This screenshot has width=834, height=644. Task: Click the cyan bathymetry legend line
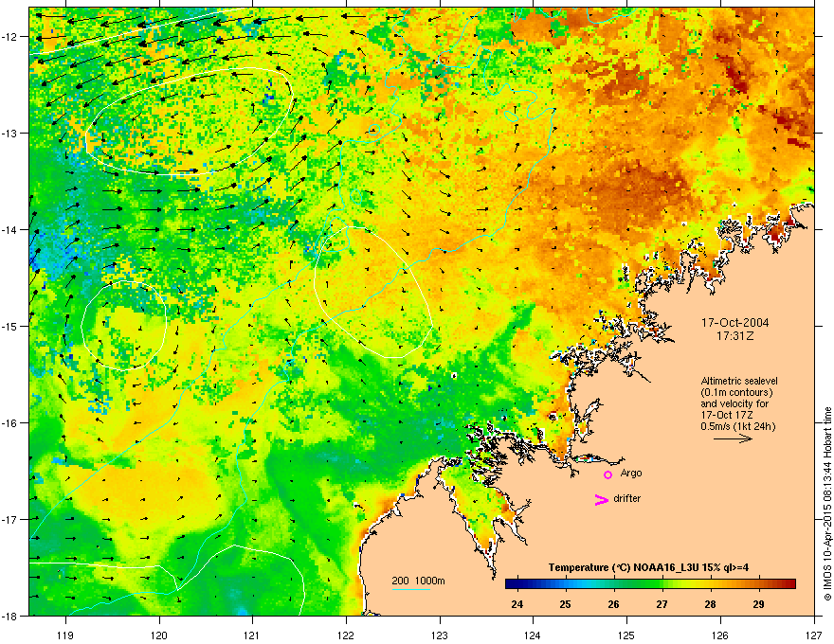pyautogui.click(x=411, y=589)
